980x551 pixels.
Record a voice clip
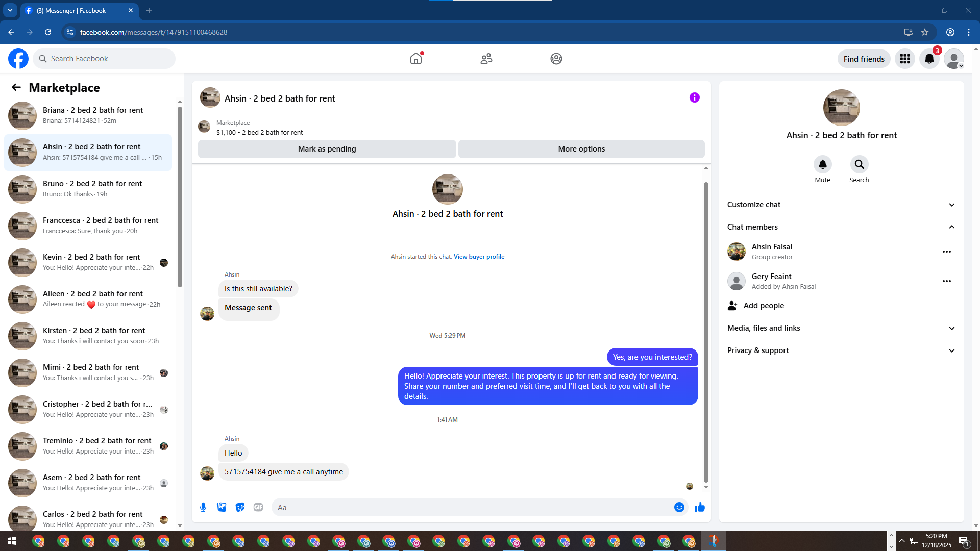203,507
